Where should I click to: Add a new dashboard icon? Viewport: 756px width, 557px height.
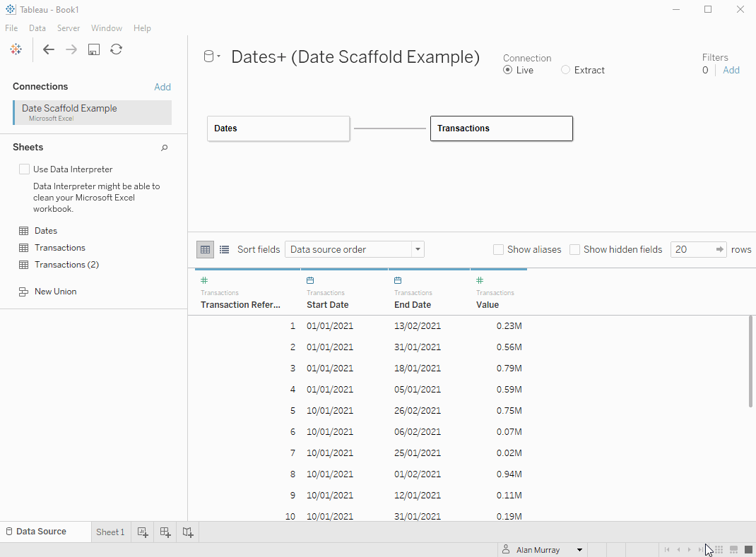(x=165, y=532)
